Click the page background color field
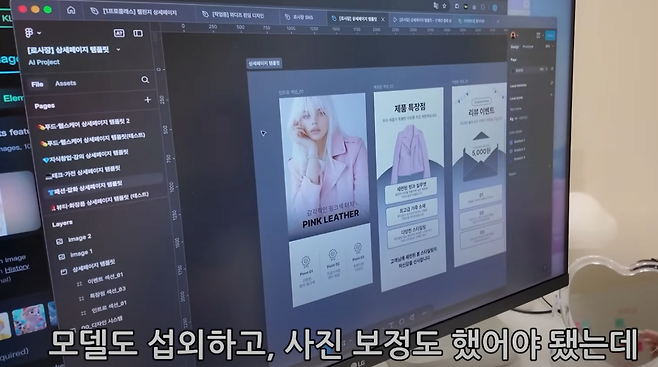Viewport: 658px width, 367px height. [529, 70]
